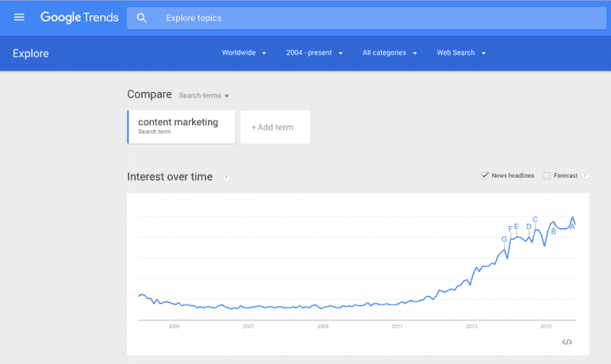This screenshot has height=364, width=611.
Task: Click the Explore page heading
Action: pos(31,53)
